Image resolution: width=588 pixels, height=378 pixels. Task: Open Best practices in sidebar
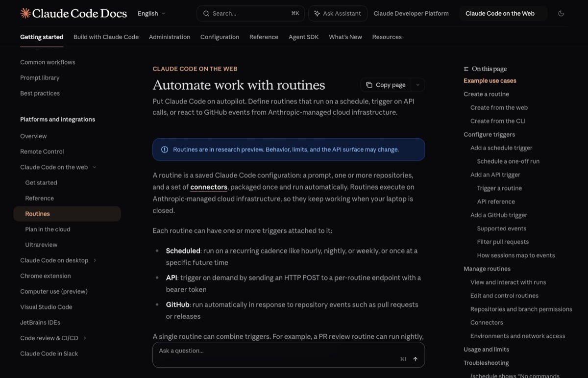40,94
